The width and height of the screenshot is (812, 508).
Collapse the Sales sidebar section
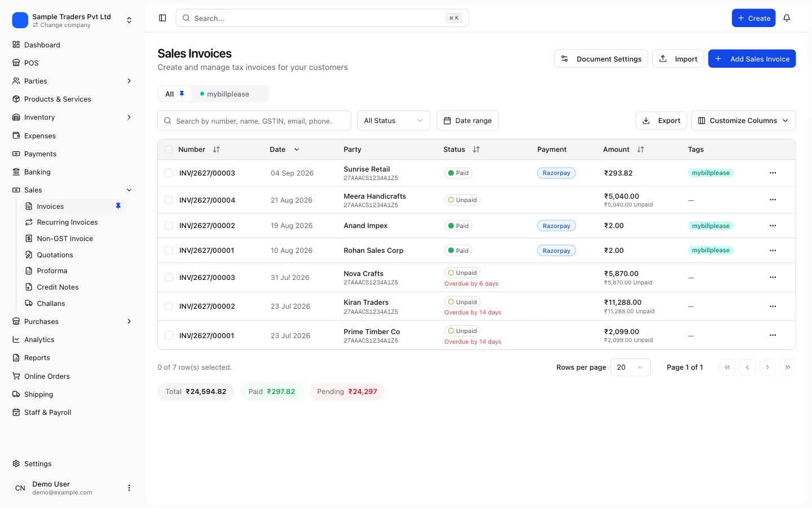(x=72, y=190)
